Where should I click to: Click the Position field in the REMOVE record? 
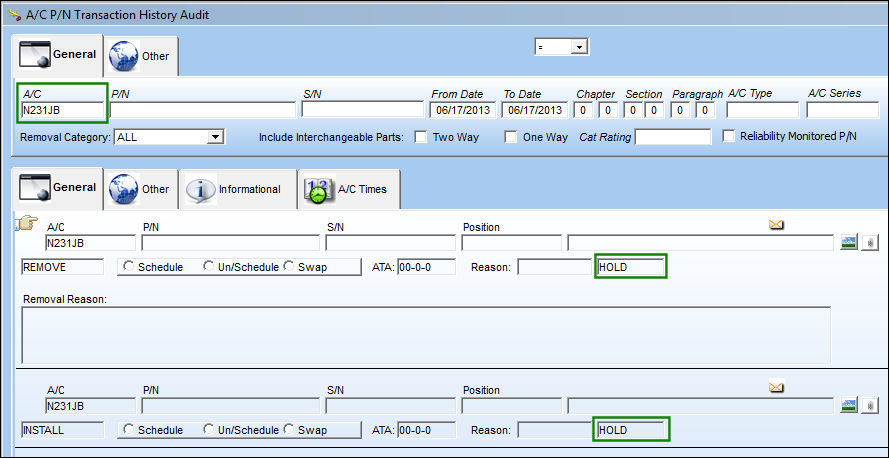[511, 243]
